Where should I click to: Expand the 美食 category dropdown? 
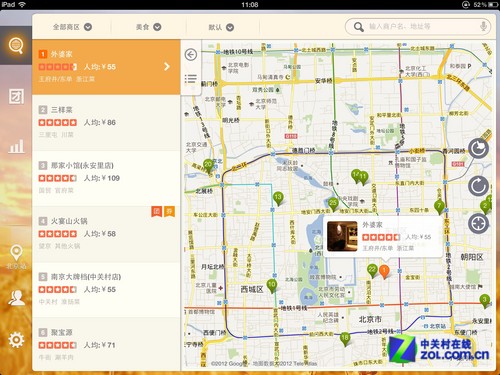(x=148, y=27)
